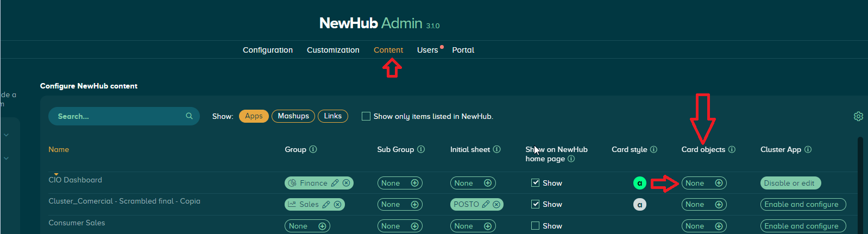Select the Consumer Sales app name
868x234 pixels.
(x=77, y=223)
